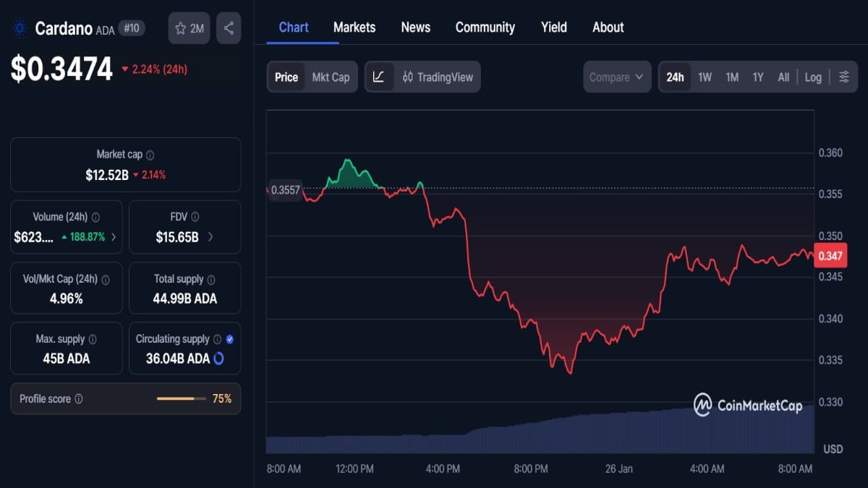Click the red current price label on chart axis

point(829,255)
